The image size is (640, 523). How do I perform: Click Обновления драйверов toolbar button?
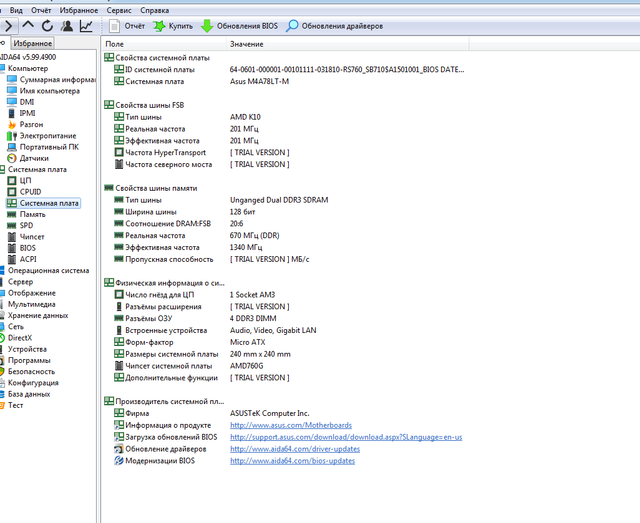tap(334, 26)
